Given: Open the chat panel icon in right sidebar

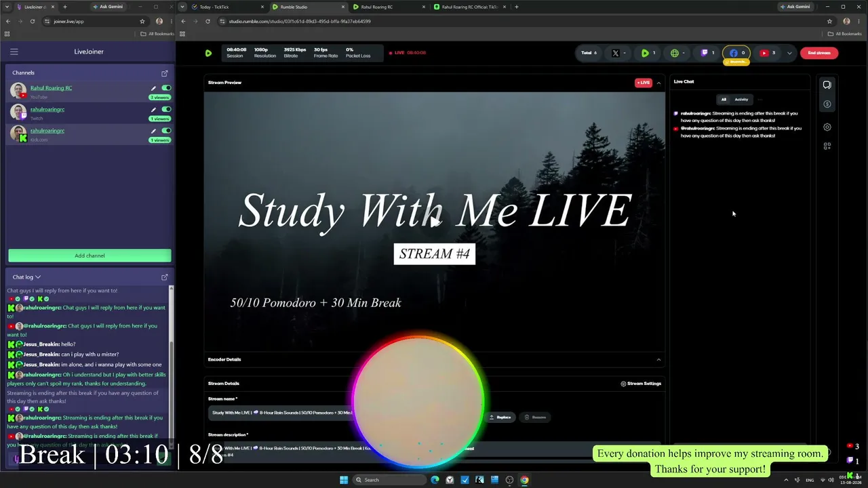Looking at the screenshot, I should [x=827, y=85].
